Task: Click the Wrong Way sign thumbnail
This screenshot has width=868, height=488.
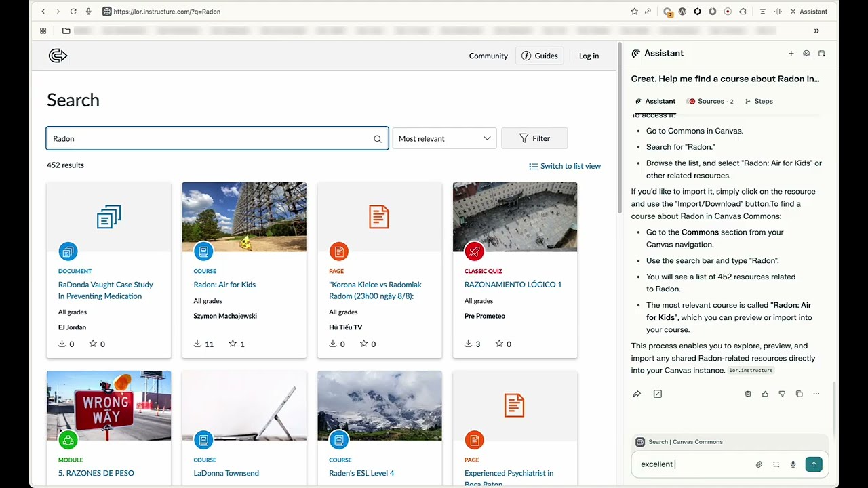Action: [x=108, y=405]
